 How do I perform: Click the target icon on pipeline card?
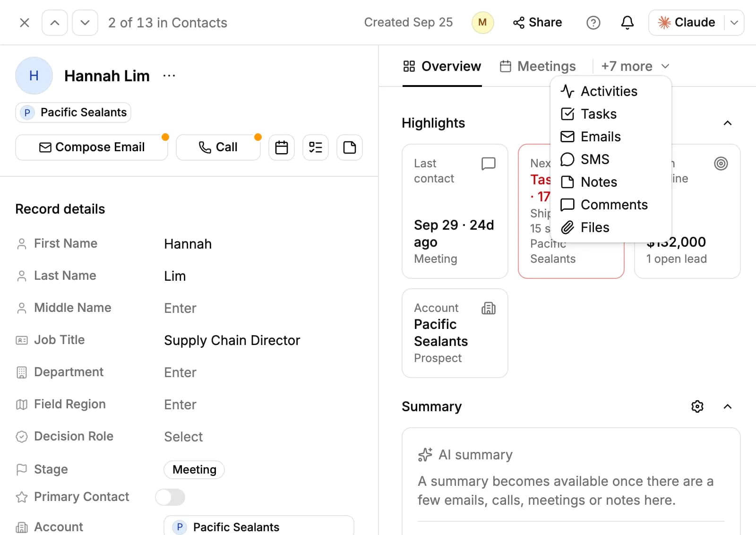coord(721,164)
